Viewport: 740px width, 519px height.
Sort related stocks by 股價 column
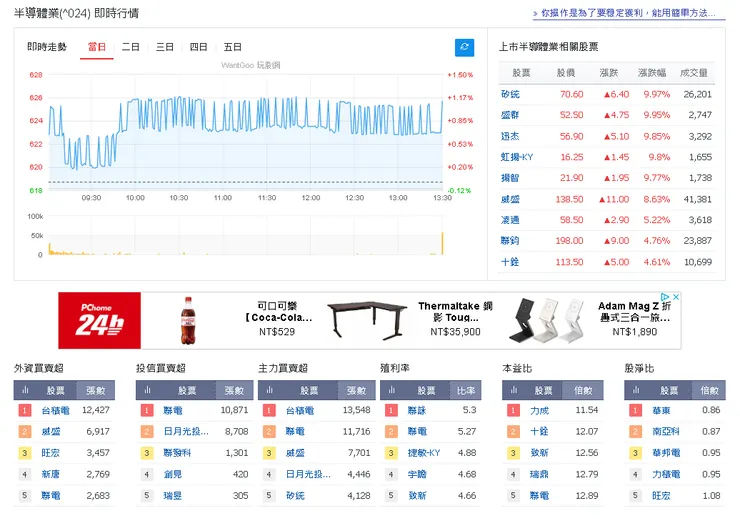pyautogui.click(x=565, y=73)
